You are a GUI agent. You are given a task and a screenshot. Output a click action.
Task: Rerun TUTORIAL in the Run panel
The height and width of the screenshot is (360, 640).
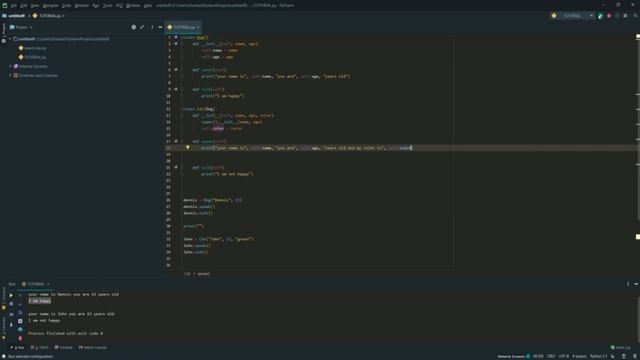[11, 295]
